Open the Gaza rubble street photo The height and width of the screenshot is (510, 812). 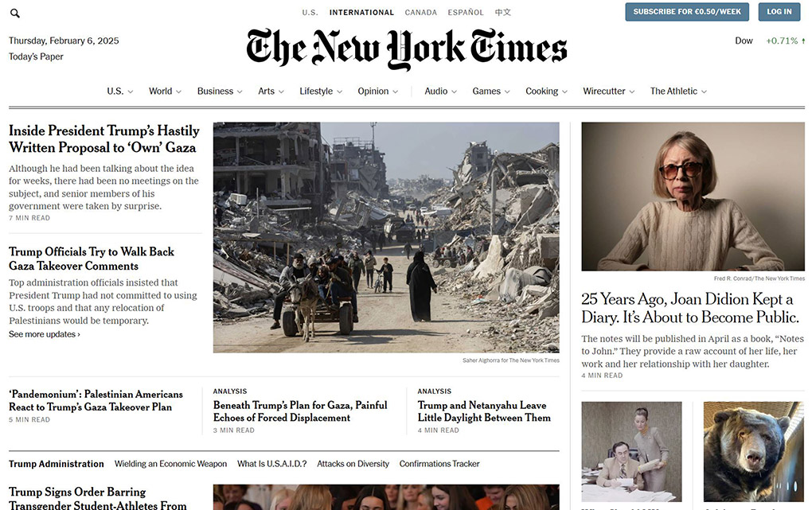(386, 238)
